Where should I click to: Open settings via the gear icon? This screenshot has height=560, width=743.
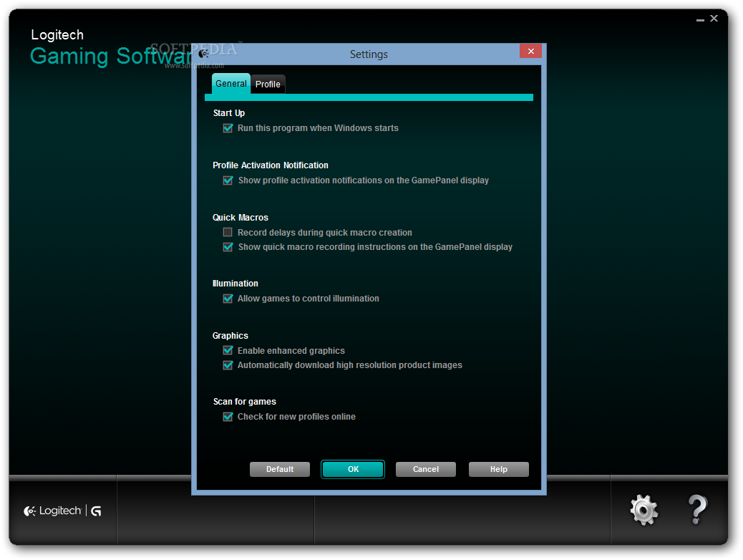[x=644, y=510]
